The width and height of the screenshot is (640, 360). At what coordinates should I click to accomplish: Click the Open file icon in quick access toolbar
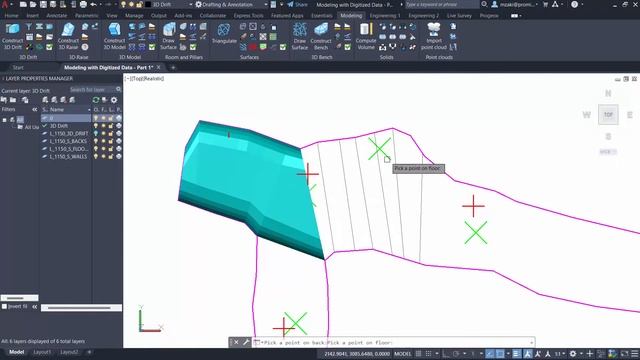coord(33,4)
